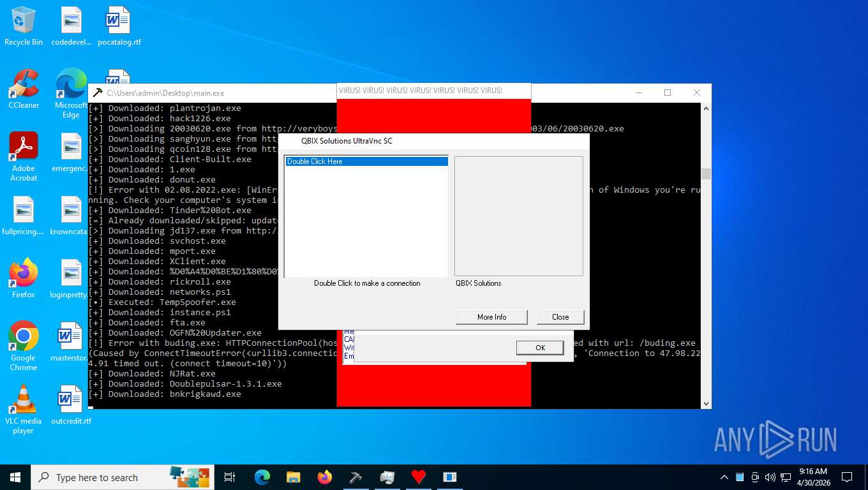The height and width of the screenshot is (490, 868).
Task: Minimize the main.exe console window
Action: 638,93
